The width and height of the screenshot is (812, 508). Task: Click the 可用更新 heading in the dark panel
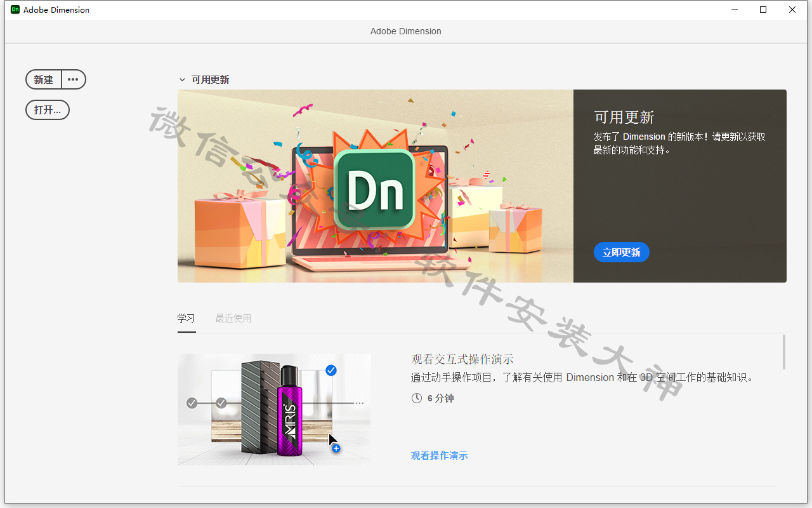point(624,117)
